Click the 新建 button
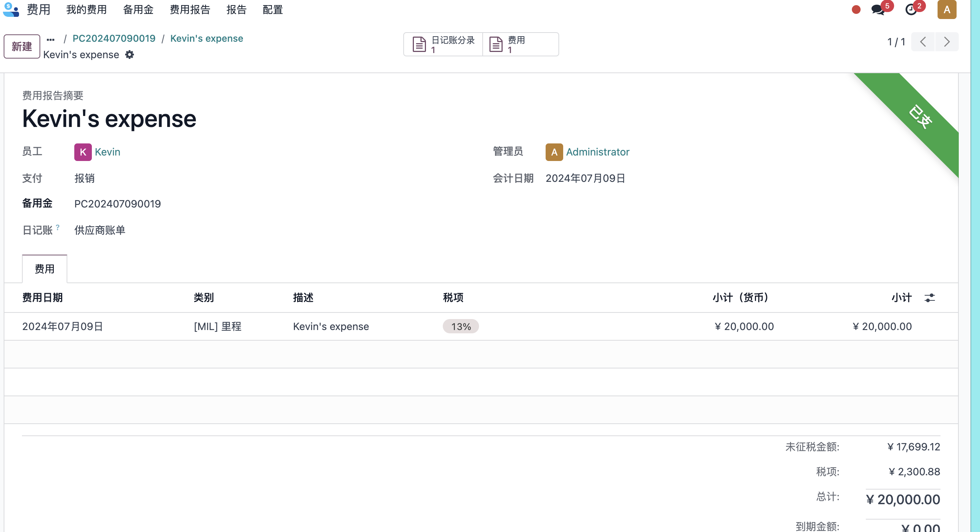 (22, 46)
